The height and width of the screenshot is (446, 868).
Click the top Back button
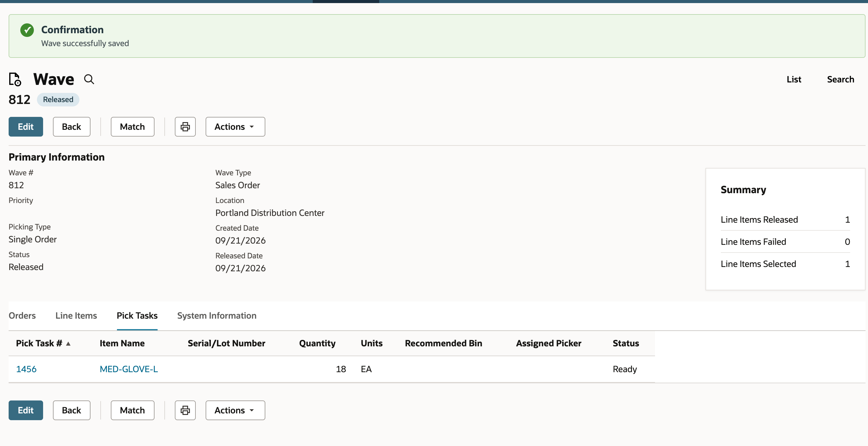click(x=71, y=126)
